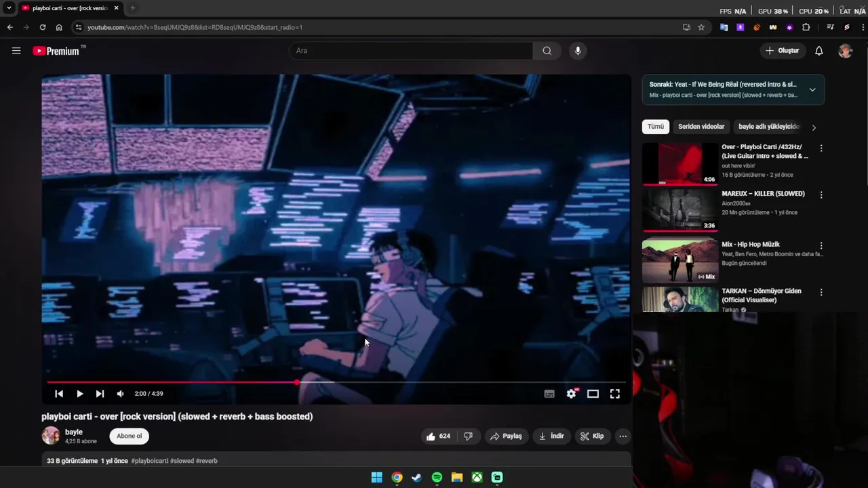The width and height of the screenshot is (868, 488).
Task: Share the video via Paylaş
Action: point(506,436)
